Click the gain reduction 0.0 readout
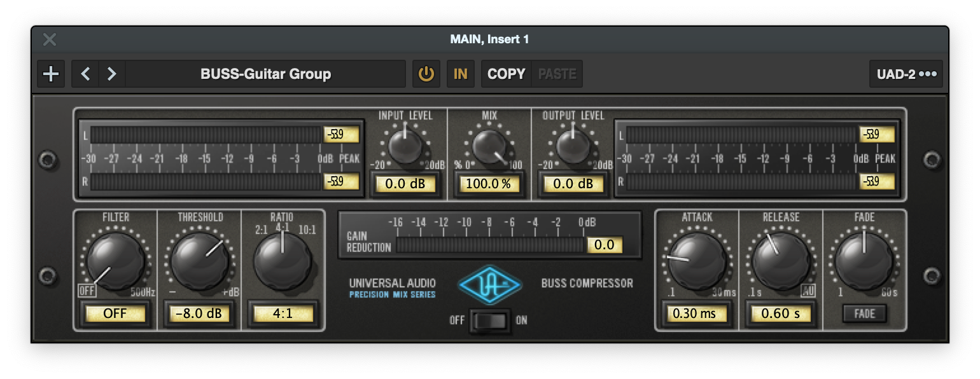Screen dimensions: 980x379 click(x=605, y=245)
